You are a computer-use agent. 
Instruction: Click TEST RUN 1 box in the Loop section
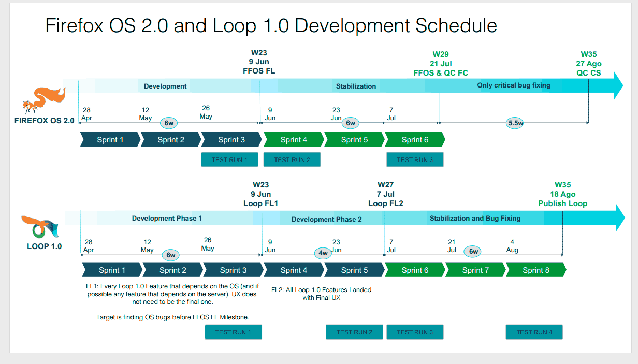[x=233, y=332]
